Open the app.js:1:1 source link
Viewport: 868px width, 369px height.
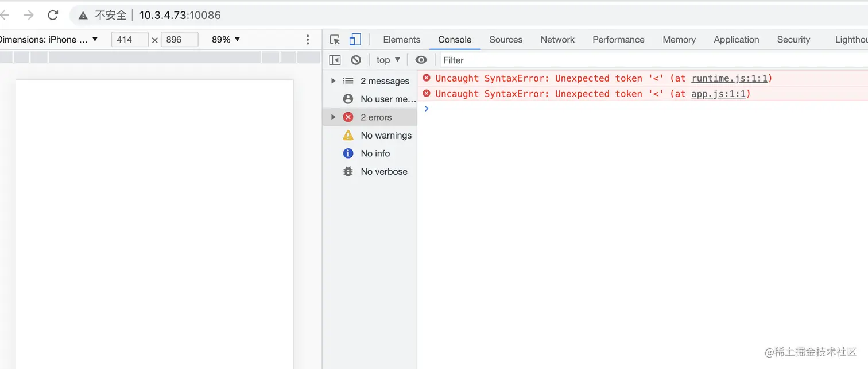coord(718,94)
